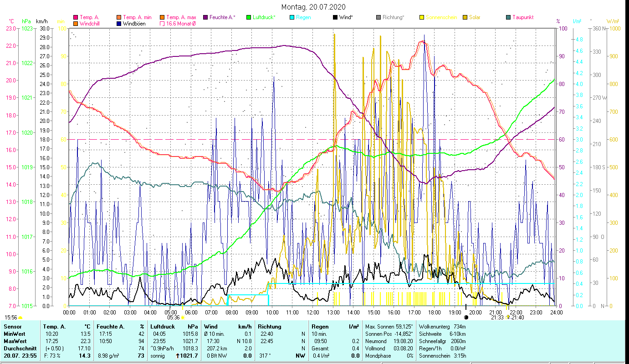Click the 'Sensor' header in the data table
The image size is (629, 364).
pyautogui.click(x=12, y=327)
